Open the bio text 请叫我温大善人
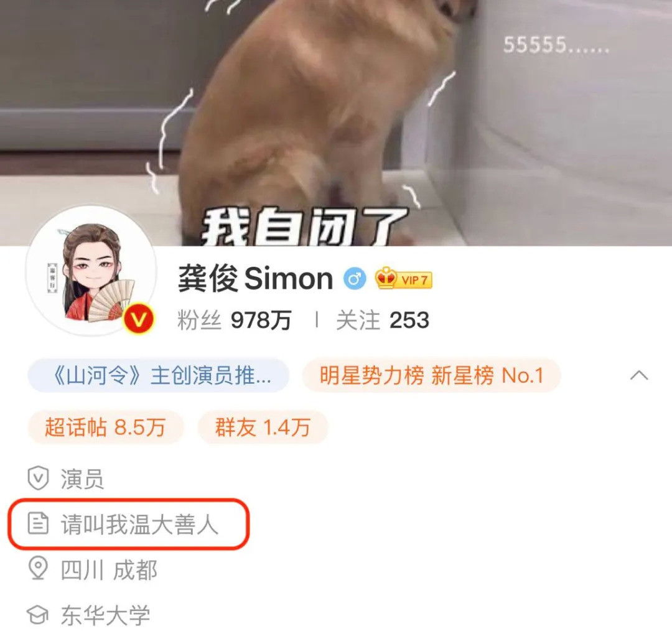The image size is (672, 631). (140, 524)
